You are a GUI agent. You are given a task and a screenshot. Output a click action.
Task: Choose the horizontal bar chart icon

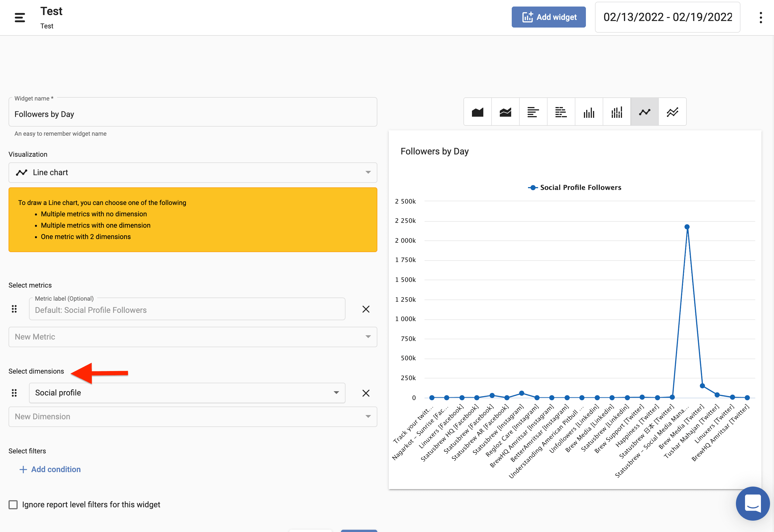[533, 112]
